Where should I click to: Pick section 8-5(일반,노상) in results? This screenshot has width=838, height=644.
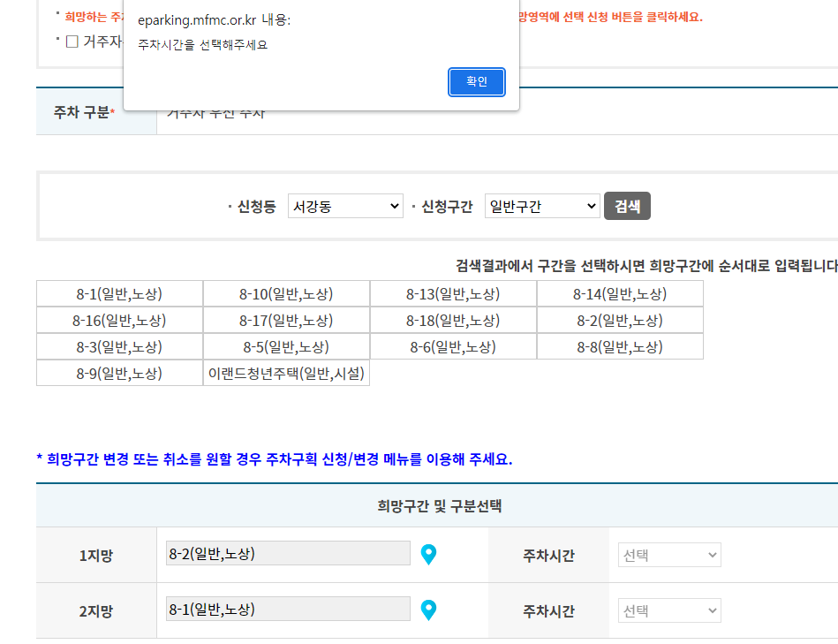click(286, 347)
